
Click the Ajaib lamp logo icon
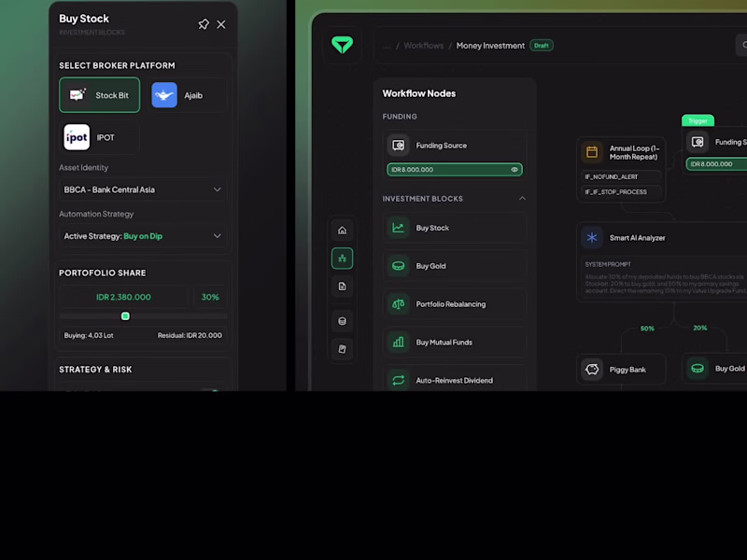(x=164, y=95)
